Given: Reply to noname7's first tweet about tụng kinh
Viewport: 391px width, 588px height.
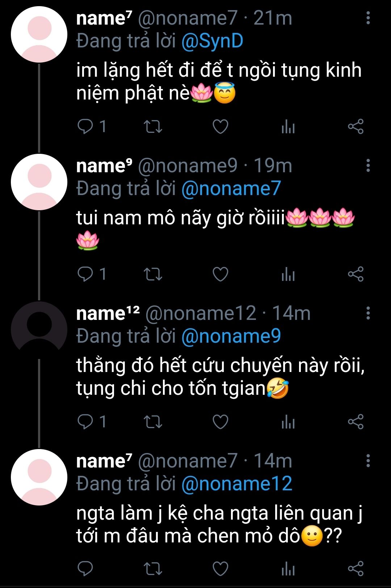Looking at the screenshot, I should 86,127.
